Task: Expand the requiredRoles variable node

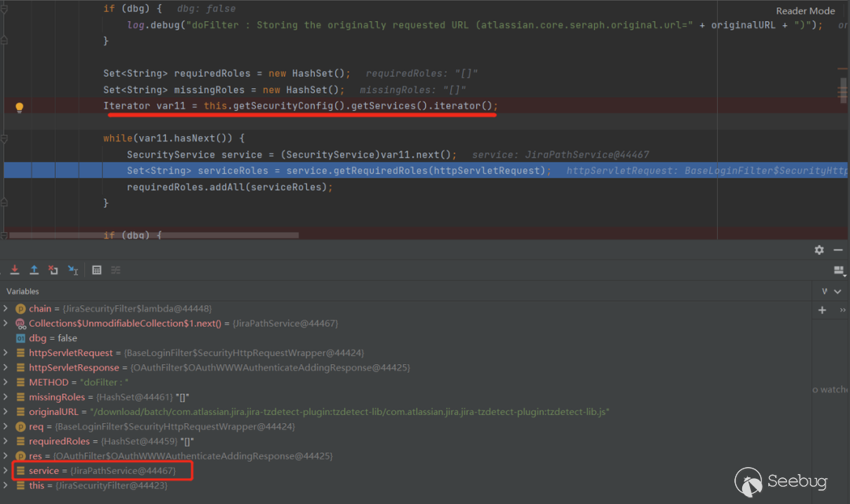Action: pos(6,441)
